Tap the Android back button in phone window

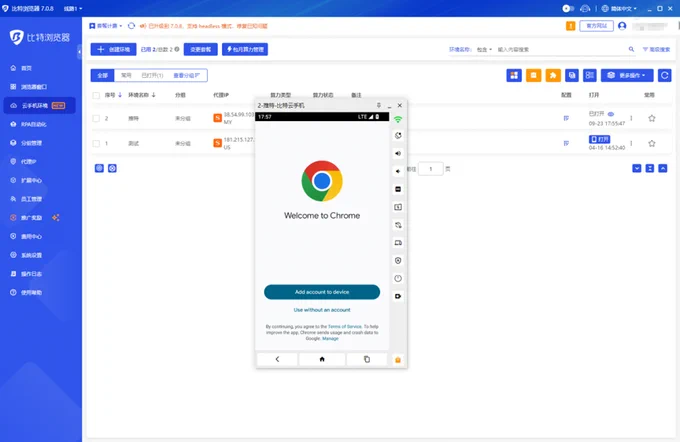(277, 359)
